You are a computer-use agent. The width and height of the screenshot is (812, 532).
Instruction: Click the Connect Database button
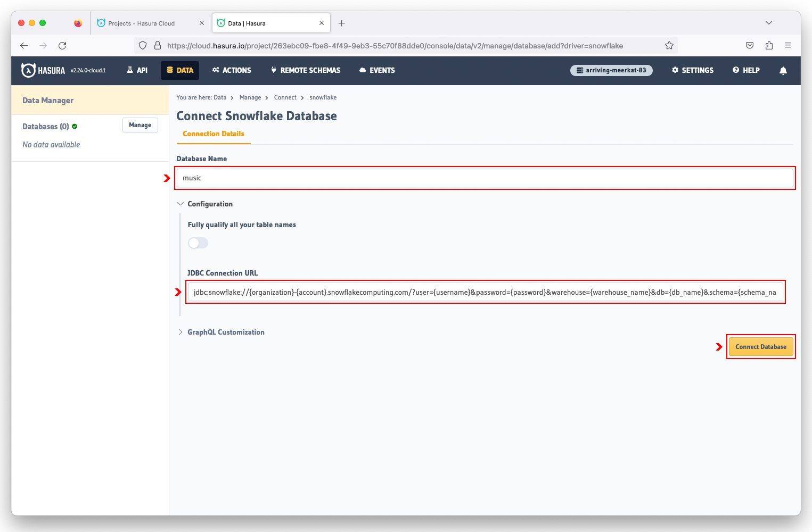760,347
